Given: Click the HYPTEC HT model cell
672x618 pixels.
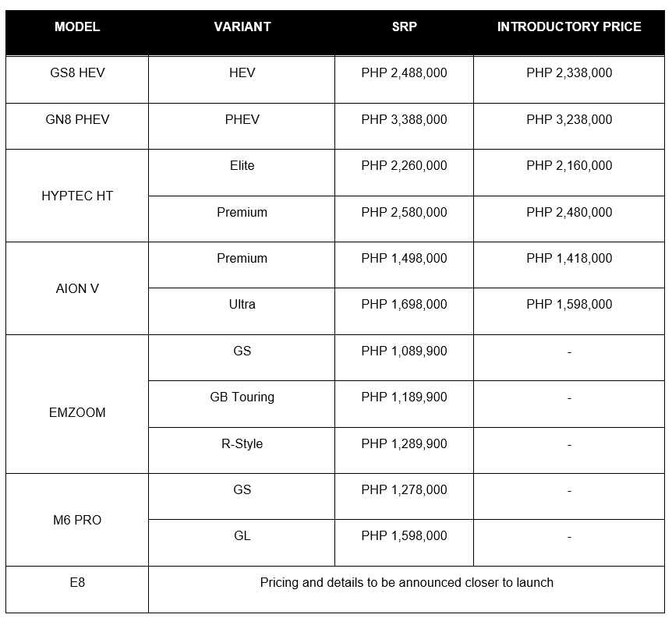Looking at the screenshot, I should [x=77, y=196].
